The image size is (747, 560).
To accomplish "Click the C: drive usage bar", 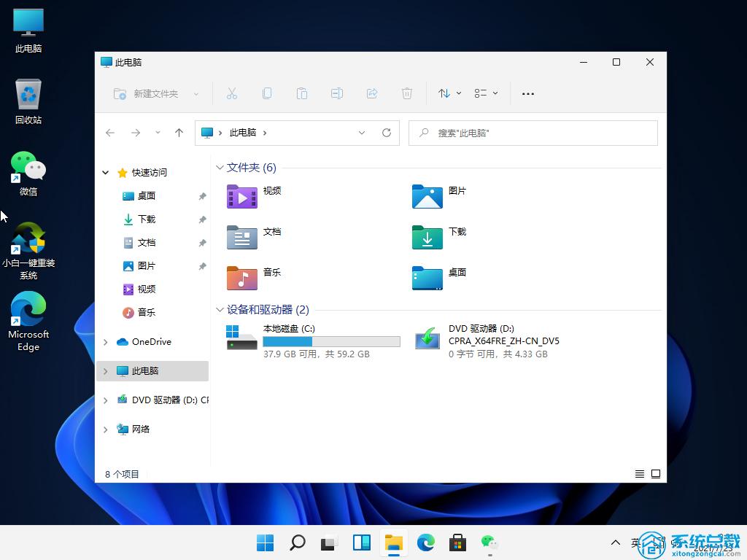I will (331, 341).
